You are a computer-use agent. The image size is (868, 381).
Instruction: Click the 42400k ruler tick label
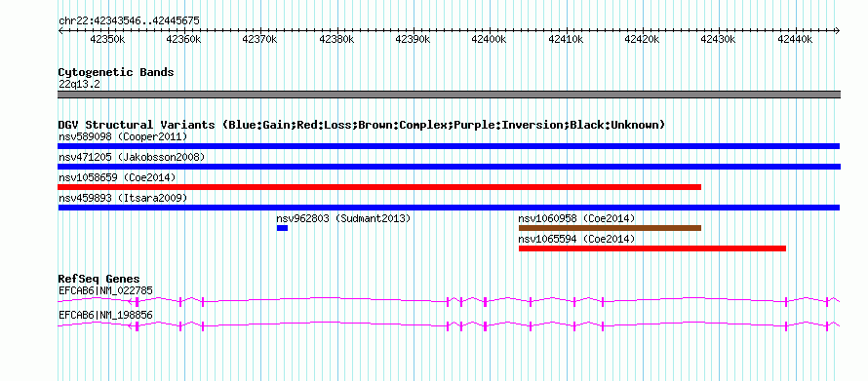(489, 39)
